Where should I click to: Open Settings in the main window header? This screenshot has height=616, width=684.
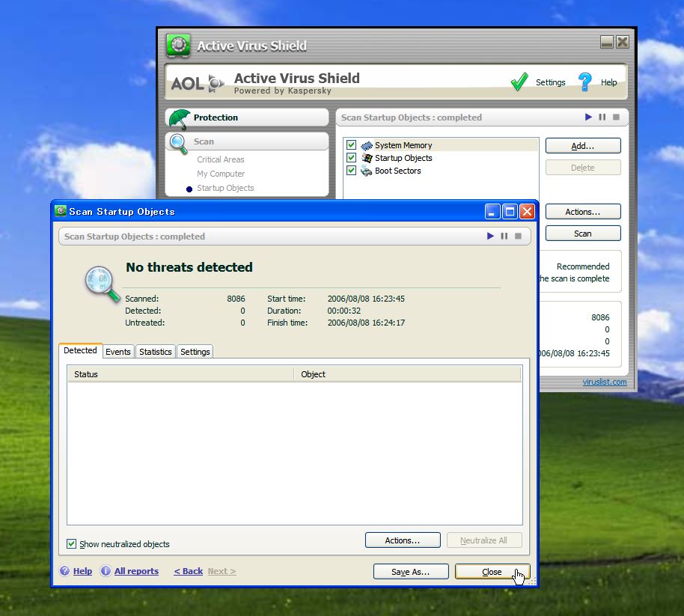coord(551,82)
